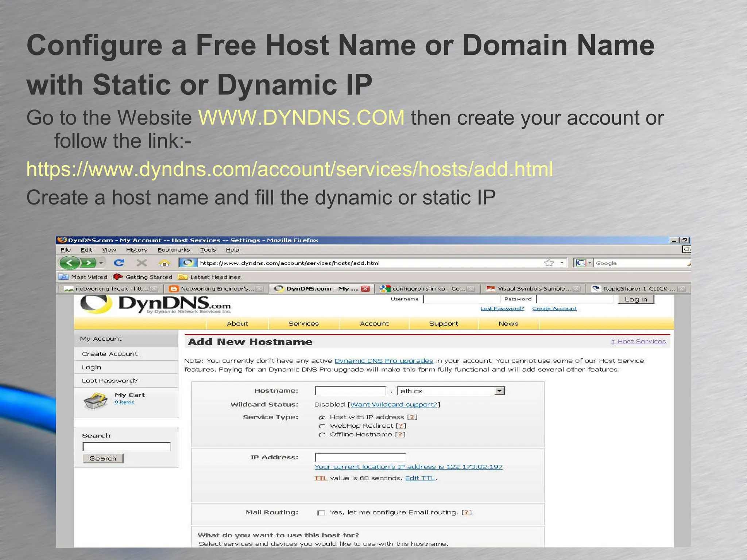Go up to Host Services link
The width and height of the screenshot is (747, 560).
(638, 342)
